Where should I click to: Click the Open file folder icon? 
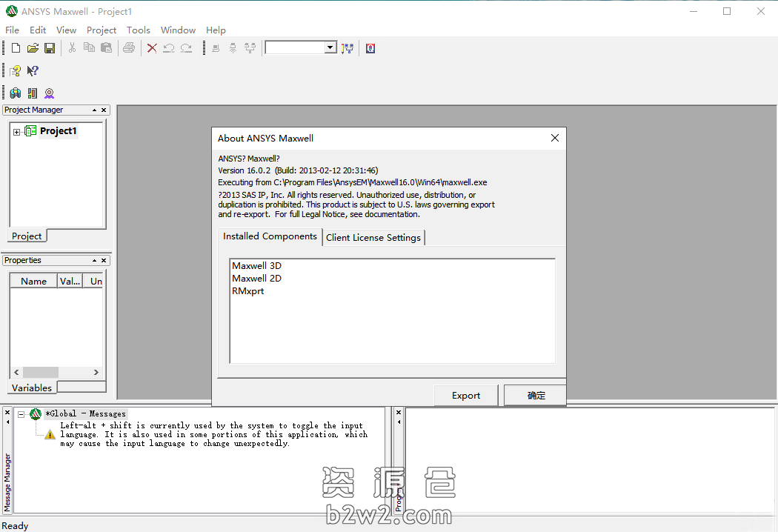click(33, 48)
